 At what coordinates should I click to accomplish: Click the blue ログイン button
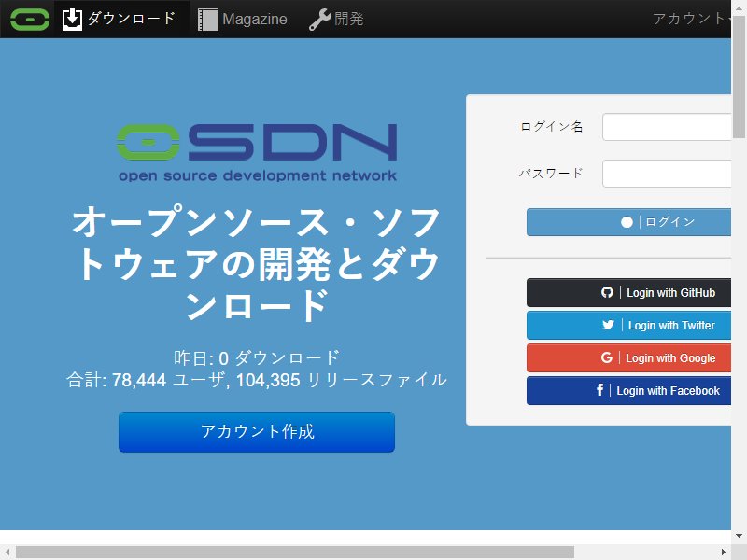pos(628,222)
